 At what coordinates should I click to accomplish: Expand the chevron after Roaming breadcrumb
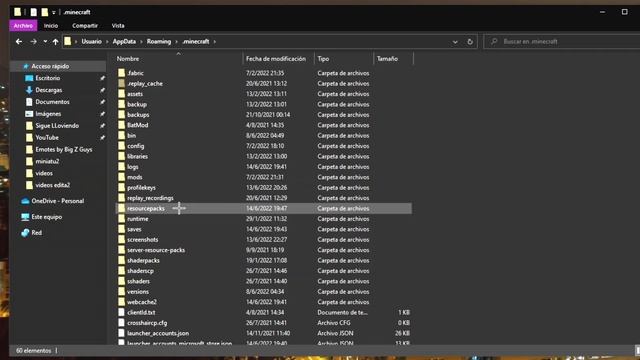pyautogui.click(x=177, y=42)
